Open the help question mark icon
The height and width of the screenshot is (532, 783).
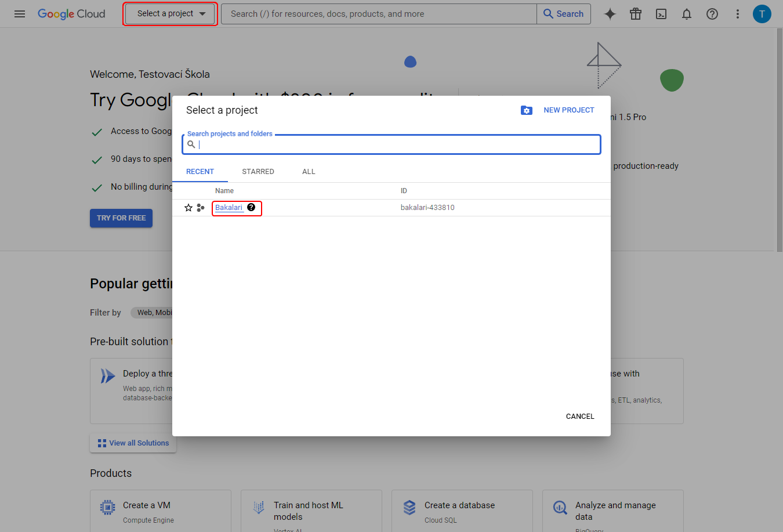pos(712,14)
